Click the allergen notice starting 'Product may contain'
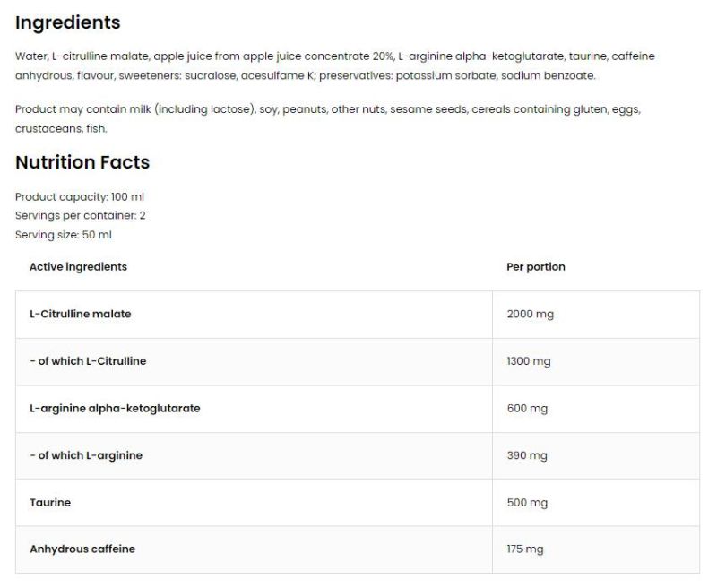The image size is (717, 588). (327, 118)
